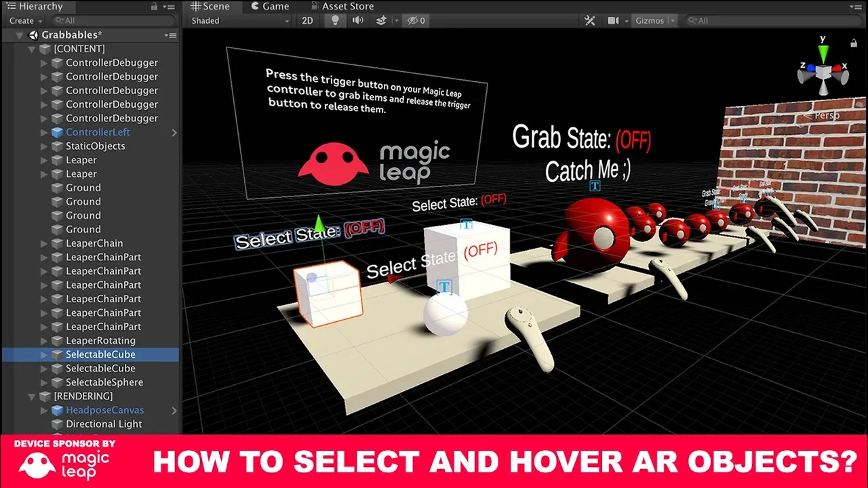This screenshot has height=488, width=868.
Task: Collapse the [RENDERING] group arrow
Action: (31, 396)
